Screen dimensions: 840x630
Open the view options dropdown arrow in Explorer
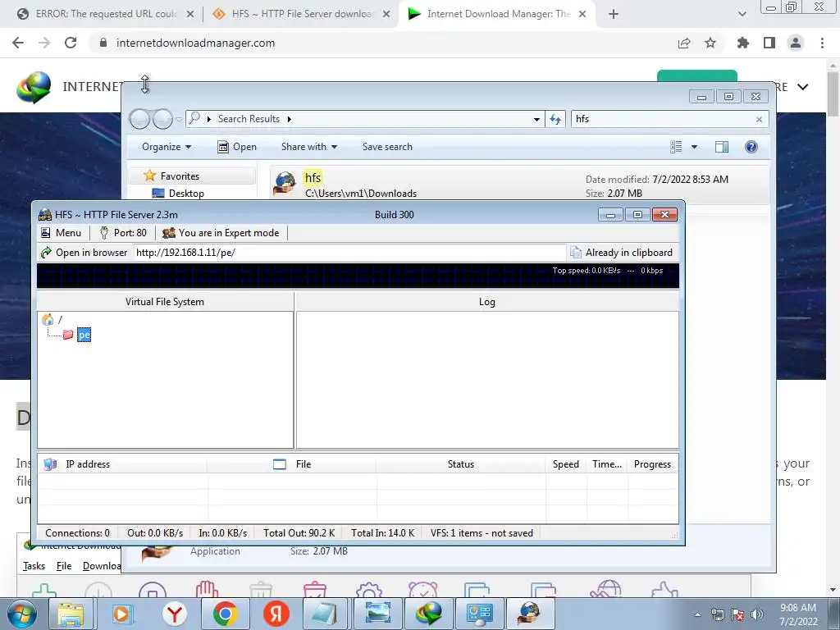(694, 147)
